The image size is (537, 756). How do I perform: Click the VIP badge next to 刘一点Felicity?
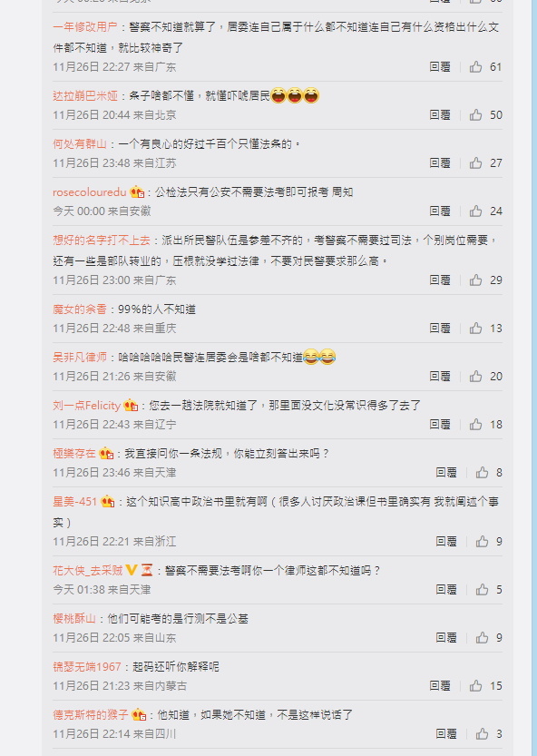pos(131,406)
